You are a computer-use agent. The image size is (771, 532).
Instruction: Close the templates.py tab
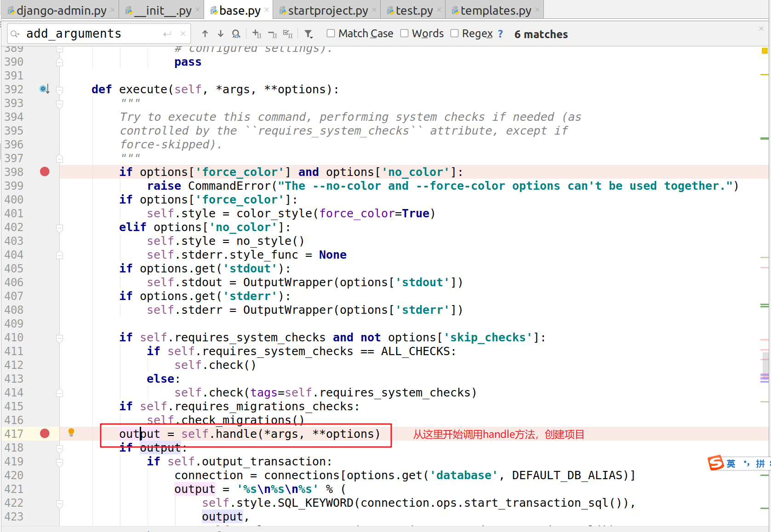pyautogui.click(x=537, y=10)
